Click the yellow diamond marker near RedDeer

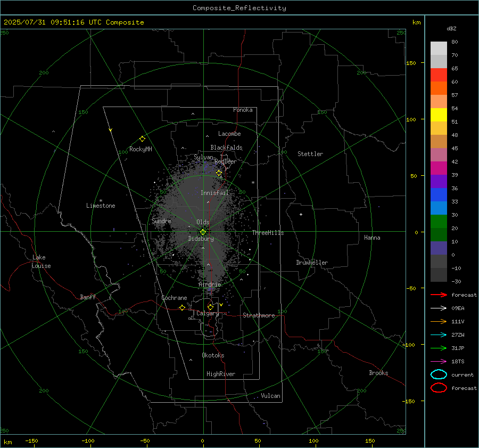click(219, 173)
